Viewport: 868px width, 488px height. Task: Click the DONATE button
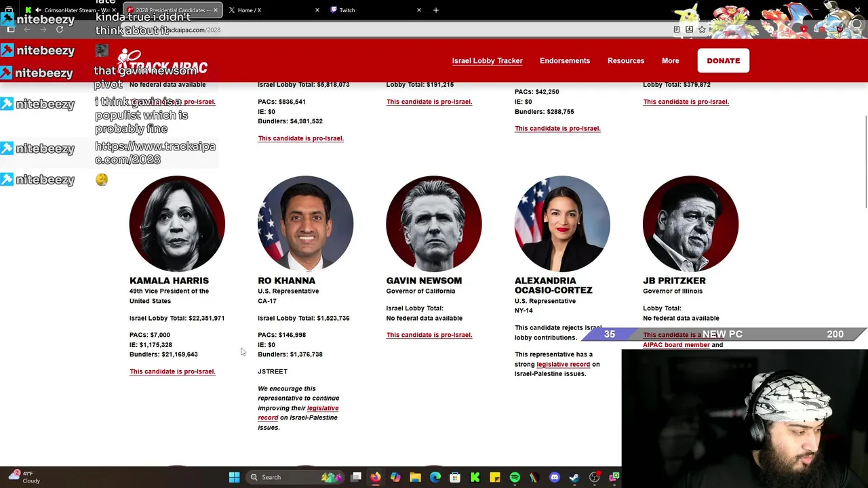point(724,61)
